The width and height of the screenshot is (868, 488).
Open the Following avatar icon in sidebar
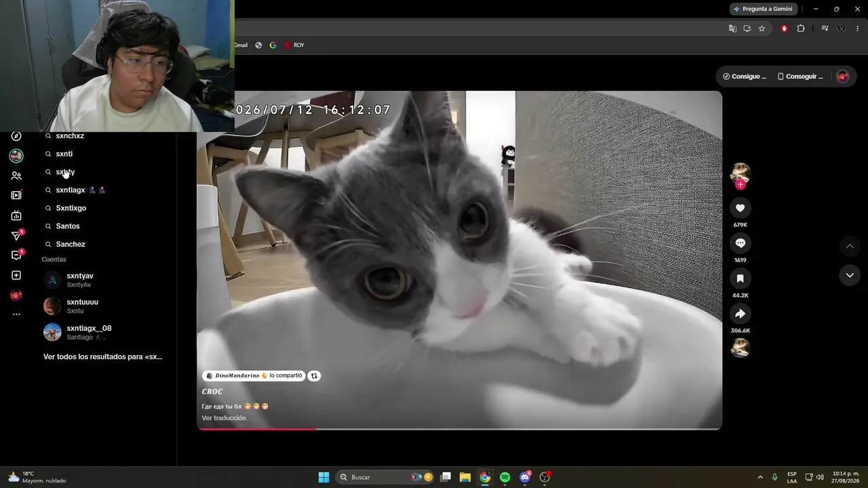click(x=16, y=156)
